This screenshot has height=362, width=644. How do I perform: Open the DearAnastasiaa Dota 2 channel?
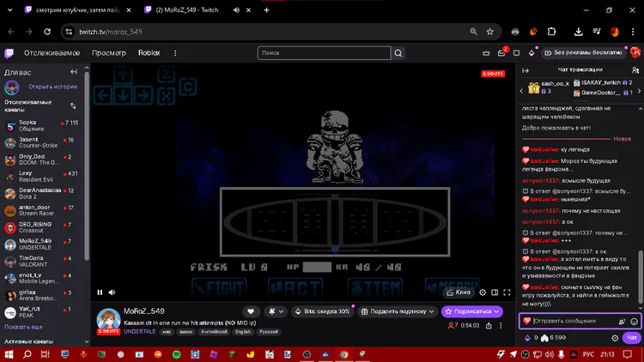(41, 193)
